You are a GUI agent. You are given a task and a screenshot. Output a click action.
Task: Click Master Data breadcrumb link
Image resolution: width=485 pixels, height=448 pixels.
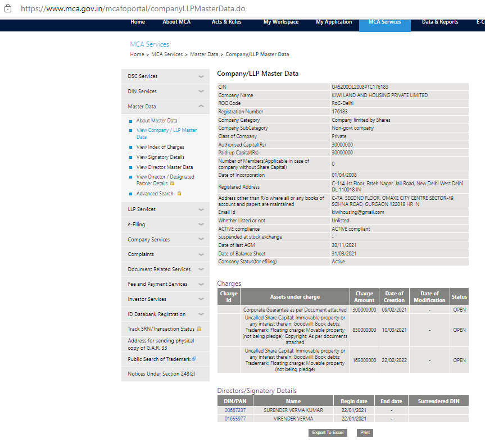point(204,54)
